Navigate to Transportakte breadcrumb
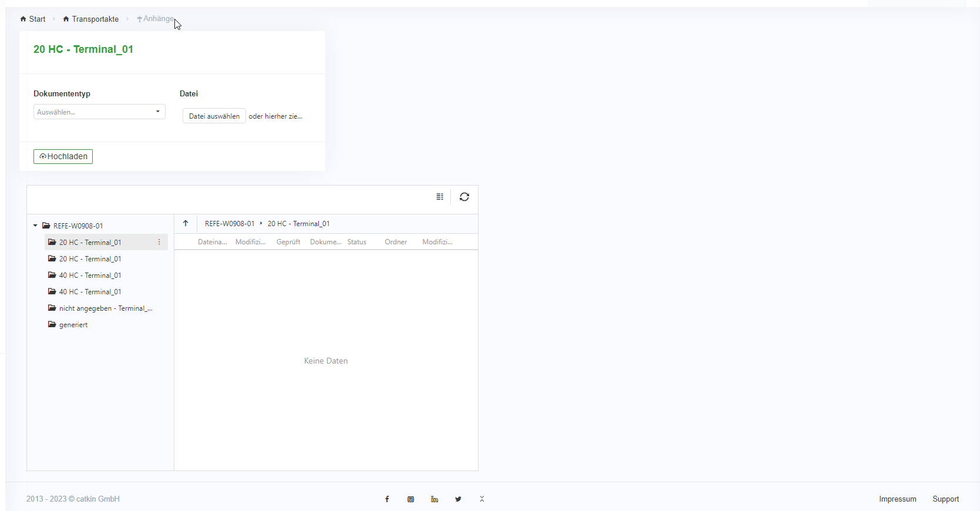This screenshot has width=980, height=511. (91, 19)
